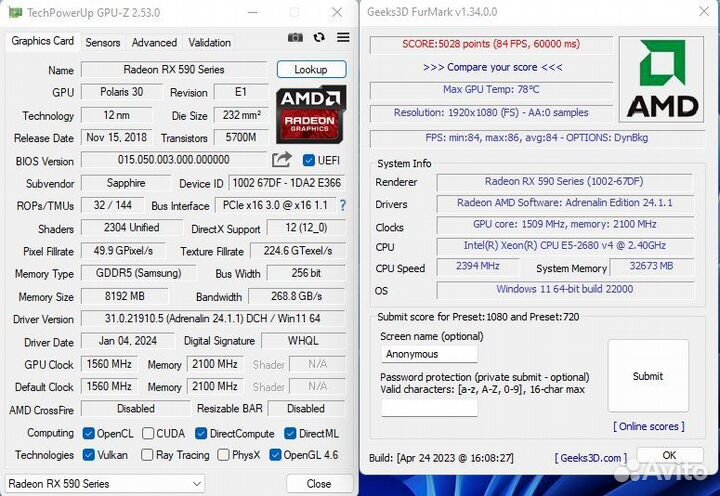
Task: Open the GPU-Z hamburger menu
Action: (343, 38)
